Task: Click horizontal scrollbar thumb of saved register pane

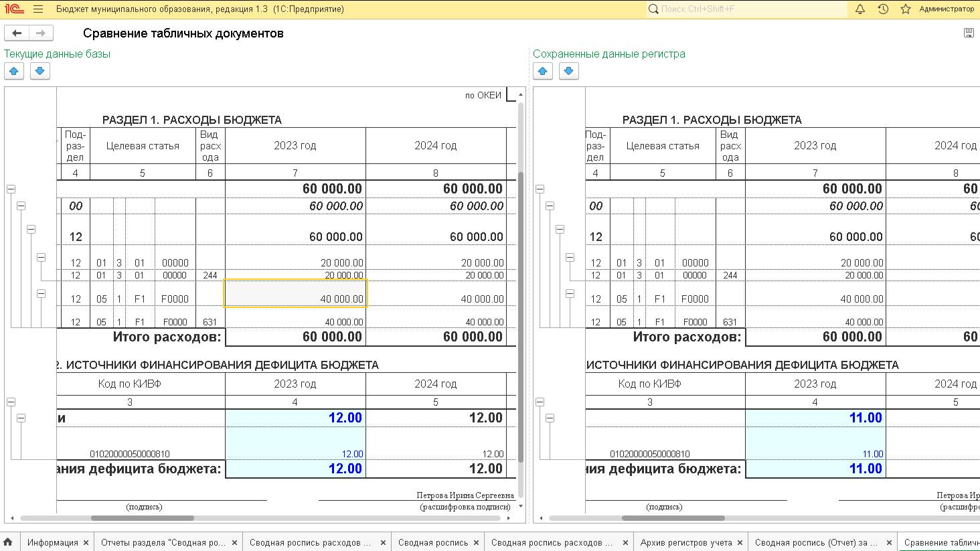Action: 673,518
